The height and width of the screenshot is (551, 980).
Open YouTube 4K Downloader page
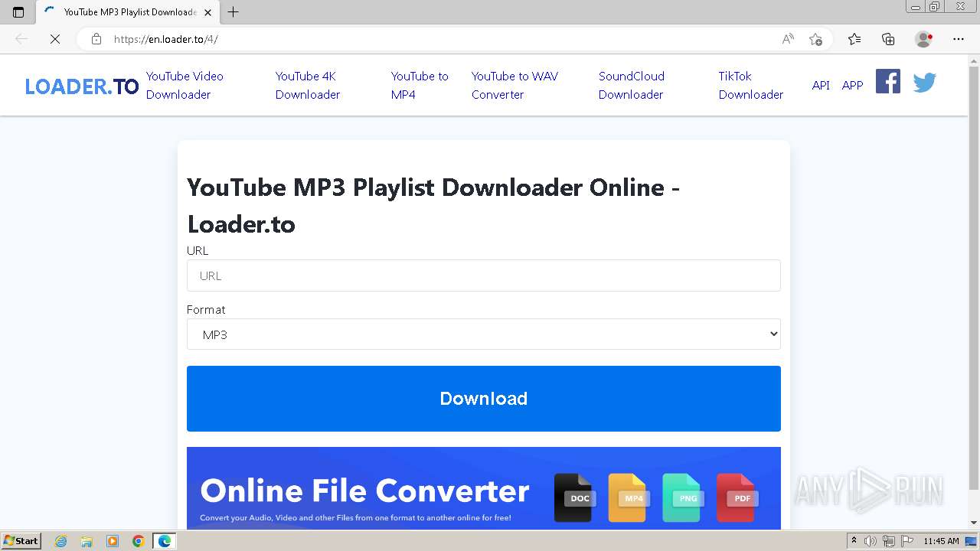point(308,85)
